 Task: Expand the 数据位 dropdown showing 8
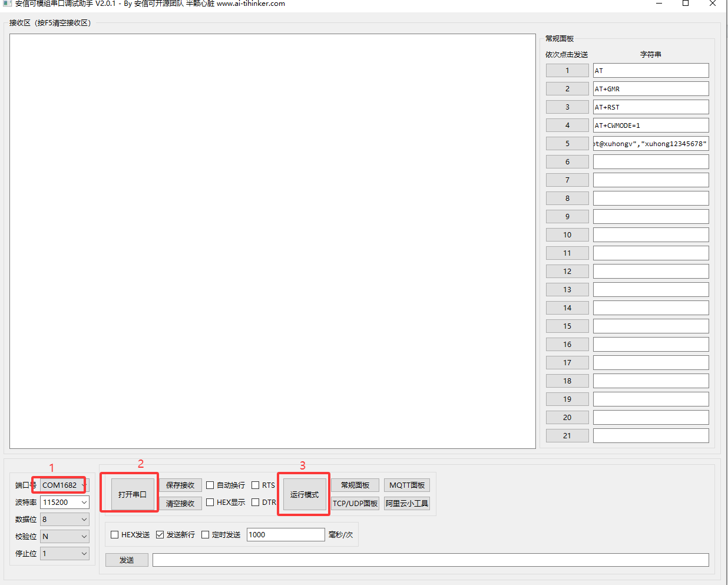84,519
